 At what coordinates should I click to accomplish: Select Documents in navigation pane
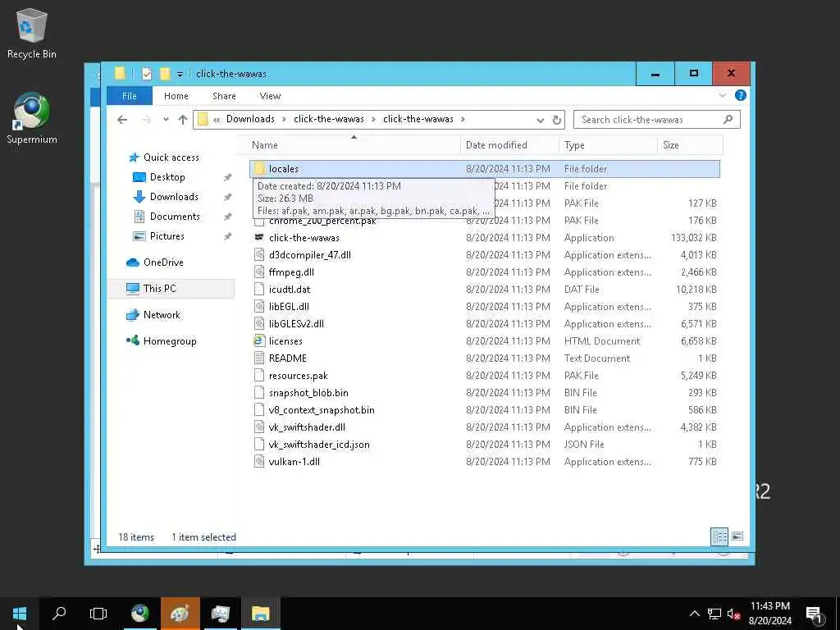pos(175,217)
